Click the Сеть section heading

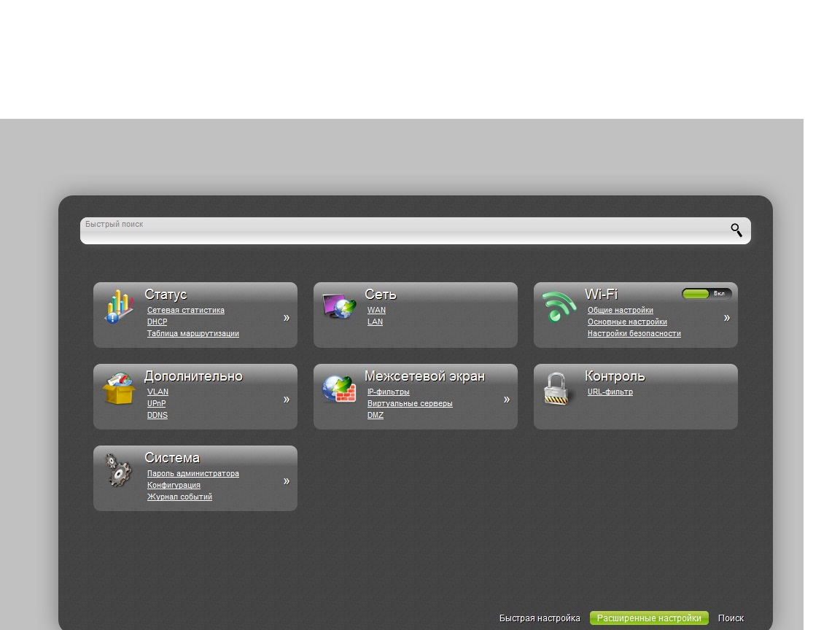(381, 295)
